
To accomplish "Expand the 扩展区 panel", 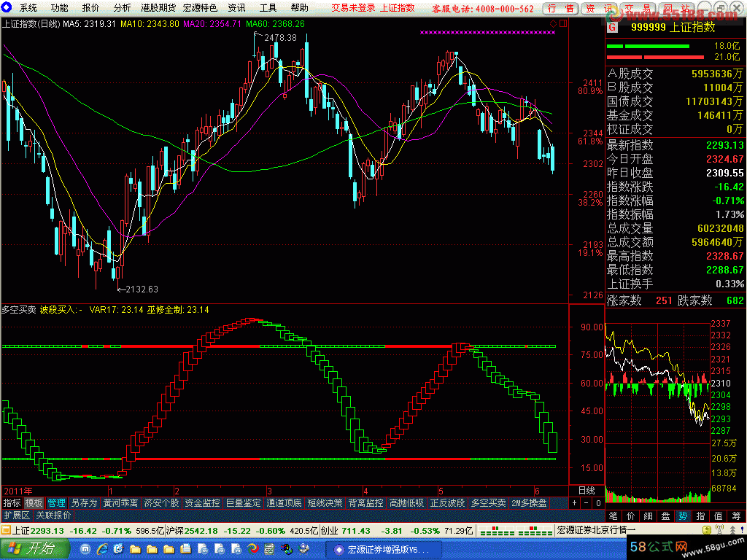I will (17, 516).
